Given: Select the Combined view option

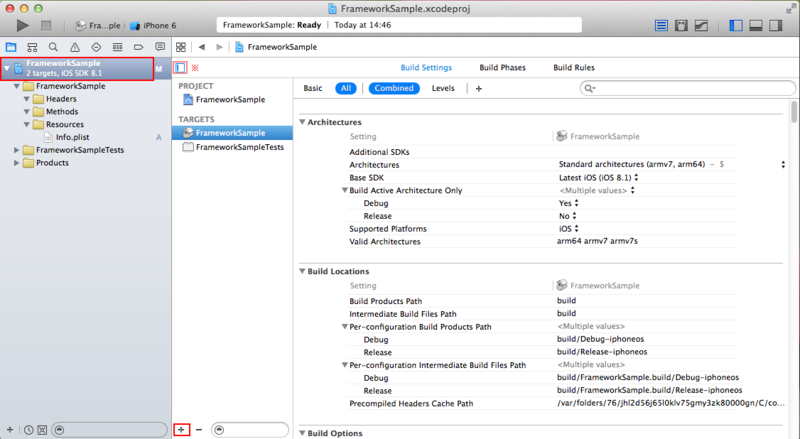Looking at the screenshot, I should click(394, 88).
